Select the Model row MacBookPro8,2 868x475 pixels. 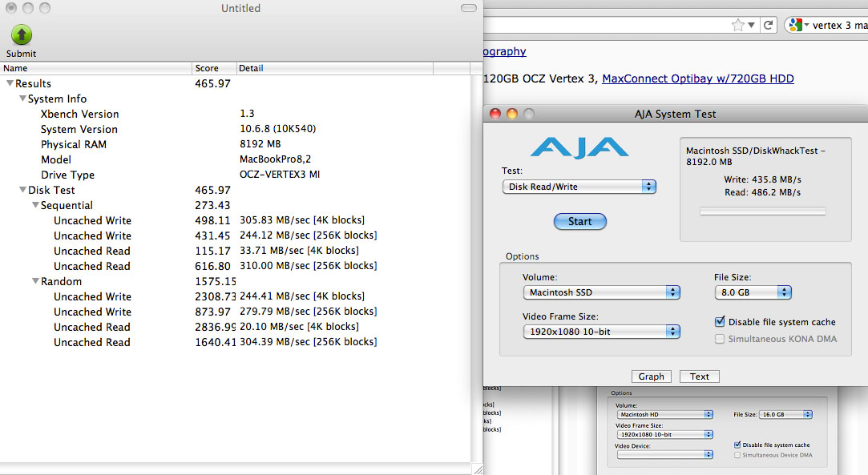tap(236, 159)
